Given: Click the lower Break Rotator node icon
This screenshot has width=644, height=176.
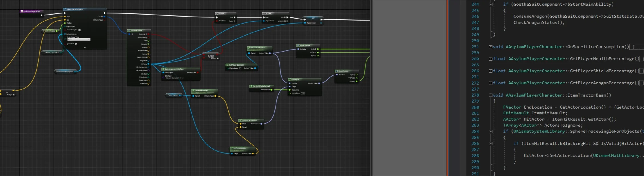Looking at the screenshot, I should point(337,71).
